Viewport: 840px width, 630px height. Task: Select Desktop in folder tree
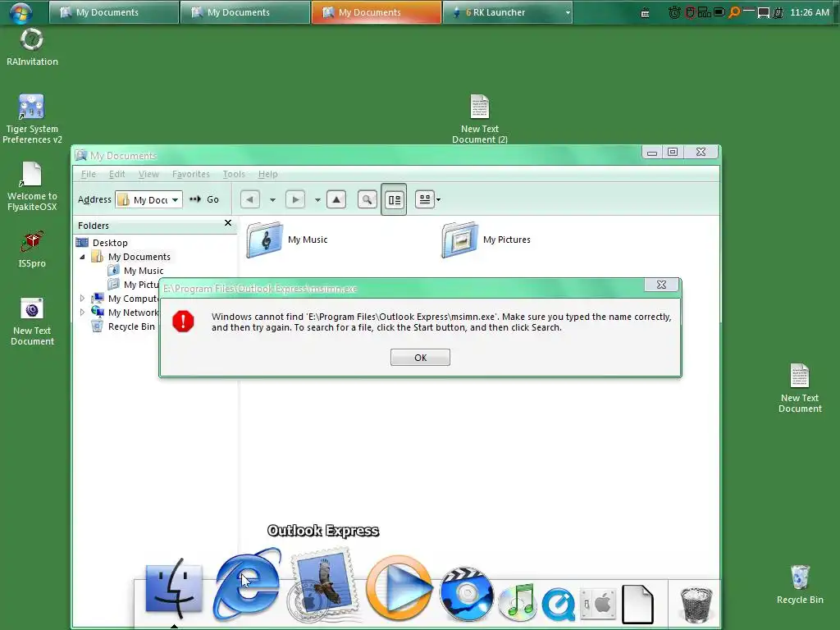tap(110, 243)
